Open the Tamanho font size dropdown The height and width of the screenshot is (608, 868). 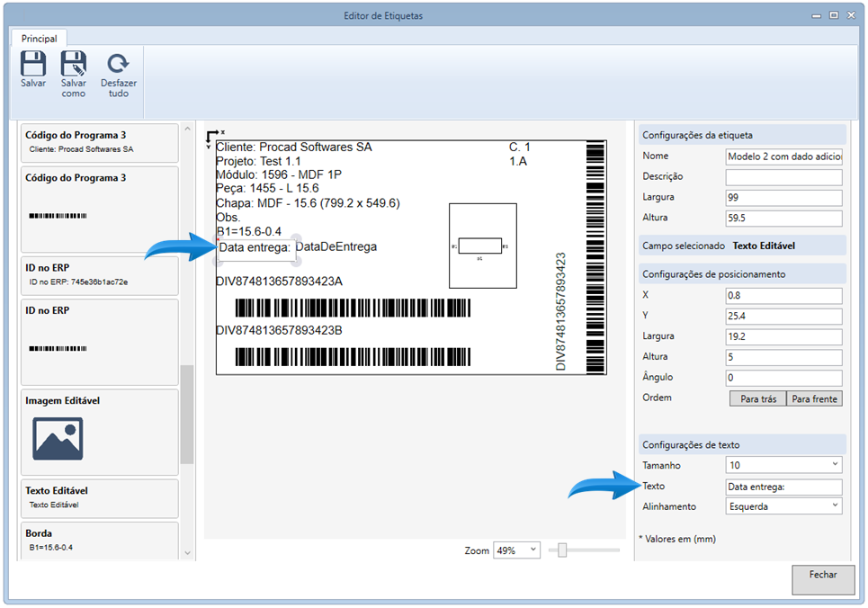(783, 465)
